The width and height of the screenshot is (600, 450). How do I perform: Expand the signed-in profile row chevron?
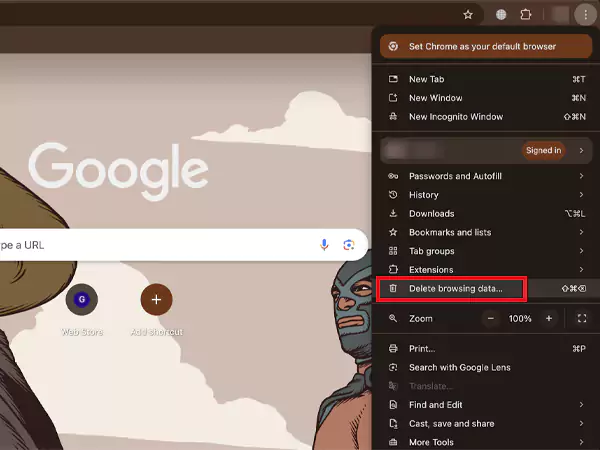581,150
